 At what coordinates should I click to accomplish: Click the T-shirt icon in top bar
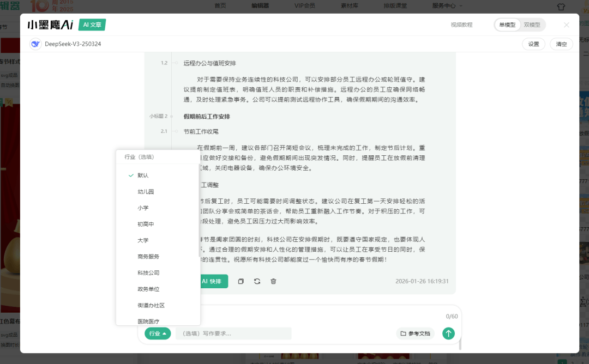click(x=561, y=7)
